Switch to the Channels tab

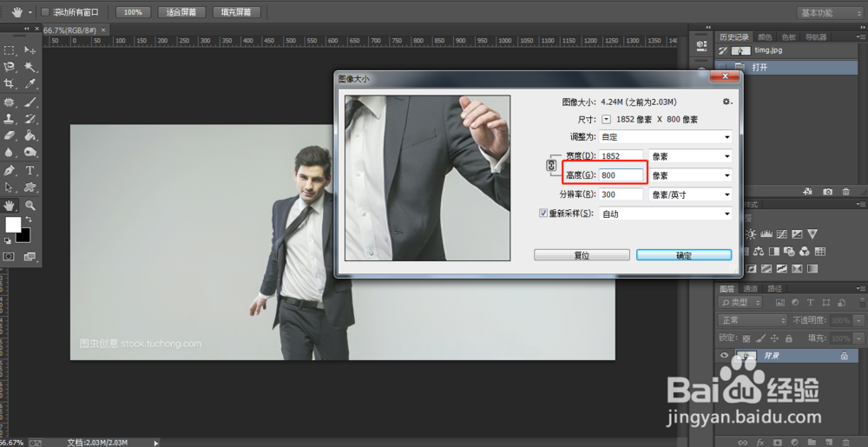tap(750, 288)
